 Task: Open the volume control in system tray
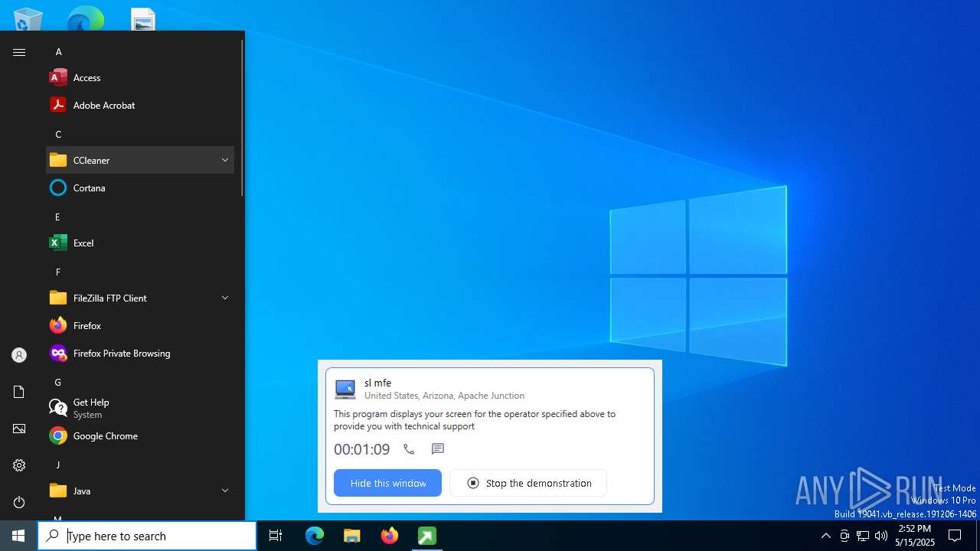pos(881,536)
